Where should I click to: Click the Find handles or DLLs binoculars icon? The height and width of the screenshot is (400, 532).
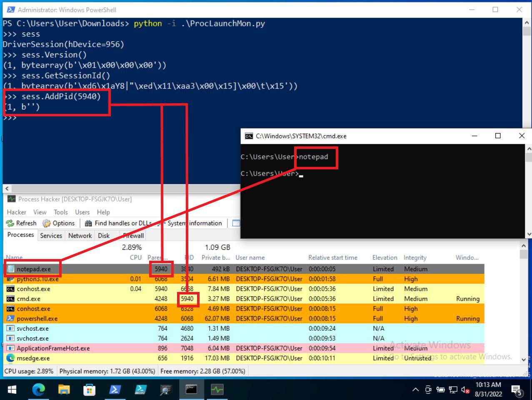tap(88, 223)
